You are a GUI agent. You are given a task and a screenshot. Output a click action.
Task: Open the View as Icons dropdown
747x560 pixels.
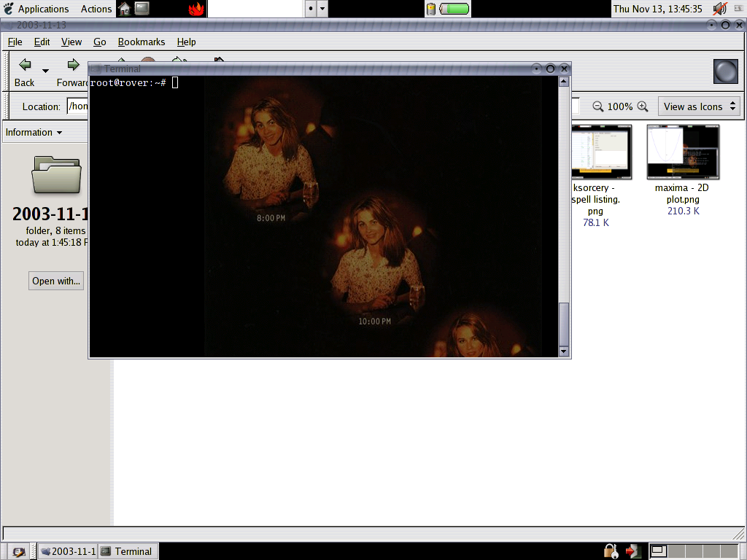699,106
